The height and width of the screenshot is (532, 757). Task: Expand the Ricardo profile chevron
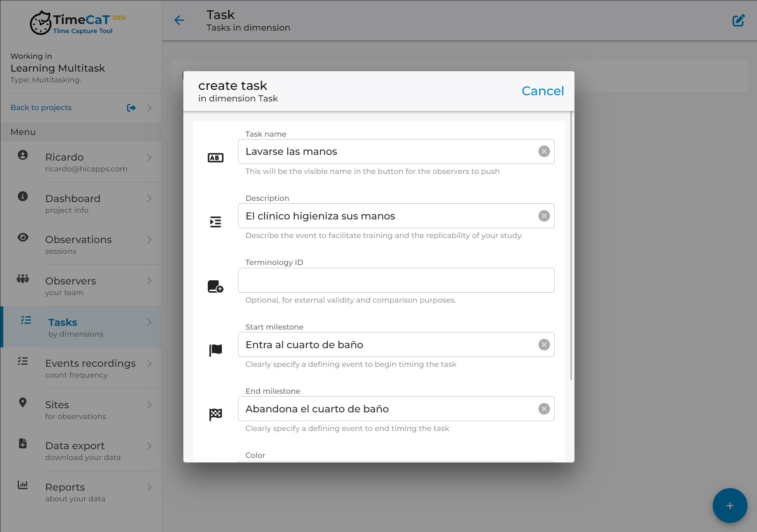[149, 157]
